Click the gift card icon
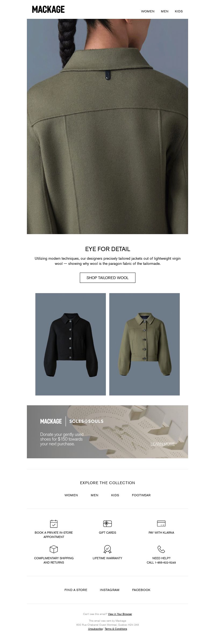Screen dimensions: 215x644 coord(107,523)
